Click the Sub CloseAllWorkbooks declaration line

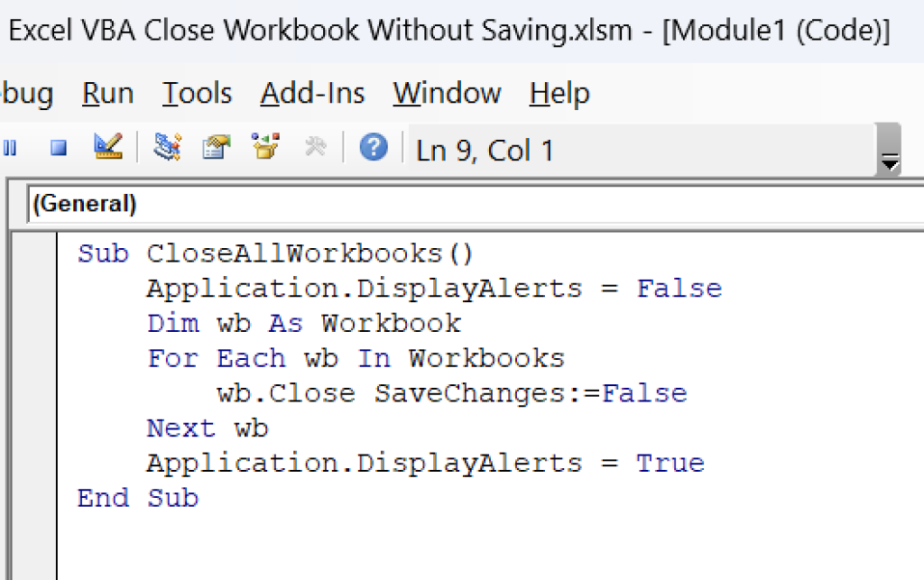[x=271, y=253]
